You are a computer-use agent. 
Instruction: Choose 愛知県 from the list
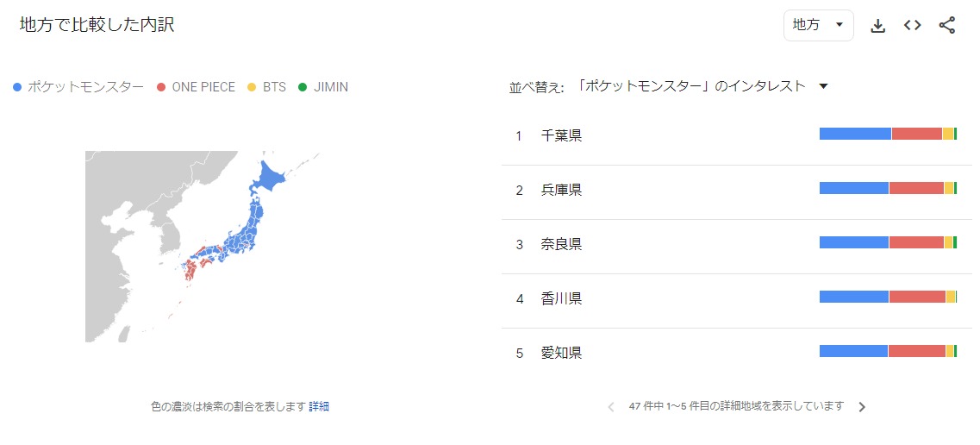(x=561, y=353)
